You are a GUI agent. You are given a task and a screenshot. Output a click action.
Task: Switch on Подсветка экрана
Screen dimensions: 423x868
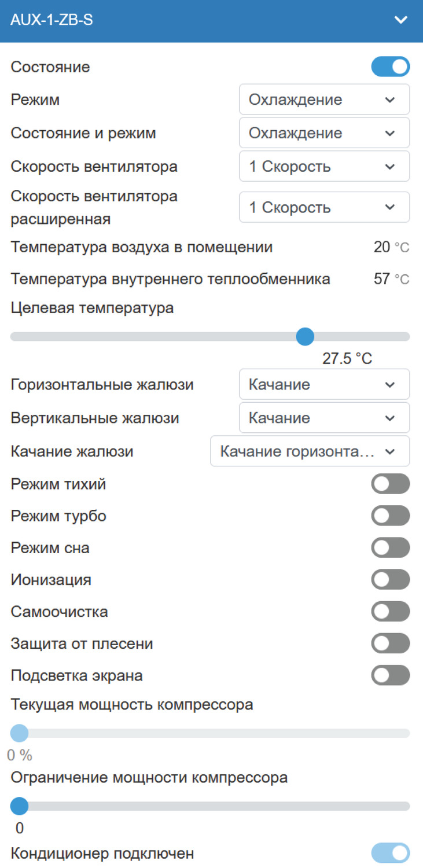click(x=391, y=675)
